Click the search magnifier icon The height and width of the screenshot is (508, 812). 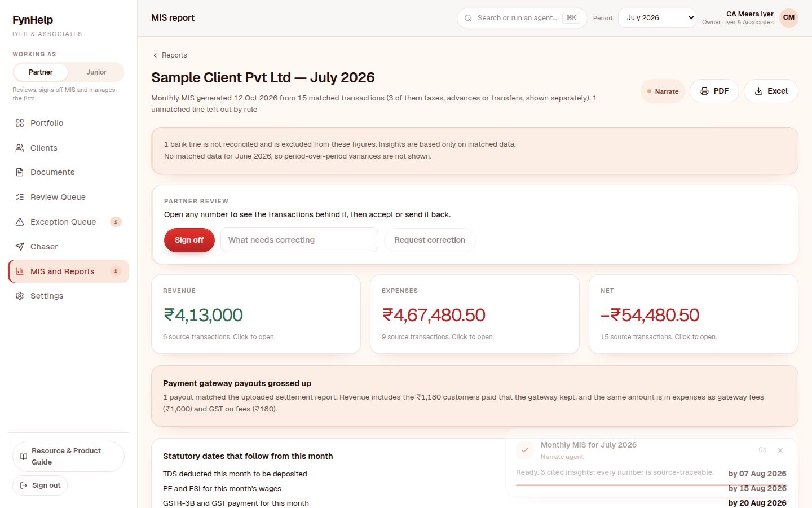coord(468,18)
